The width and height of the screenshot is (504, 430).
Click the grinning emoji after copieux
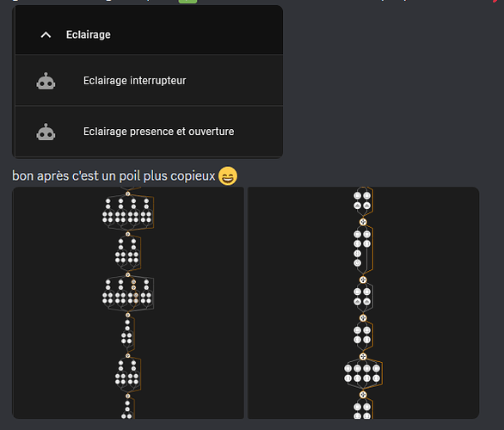[x=228, y=175]
